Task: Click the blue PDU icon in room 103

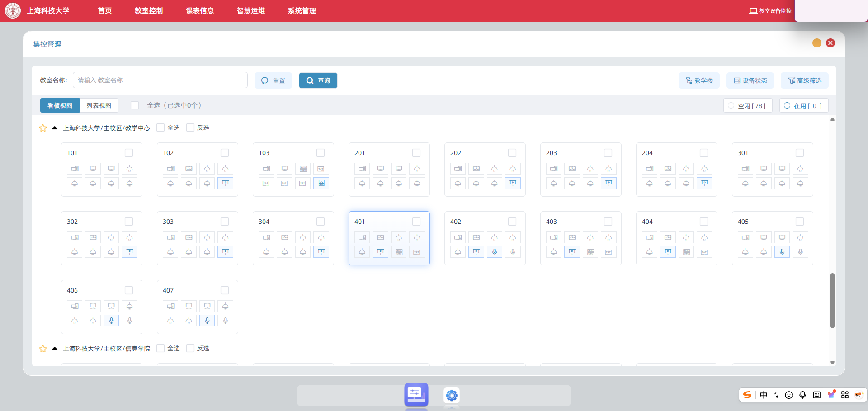Action: [321, 183]
